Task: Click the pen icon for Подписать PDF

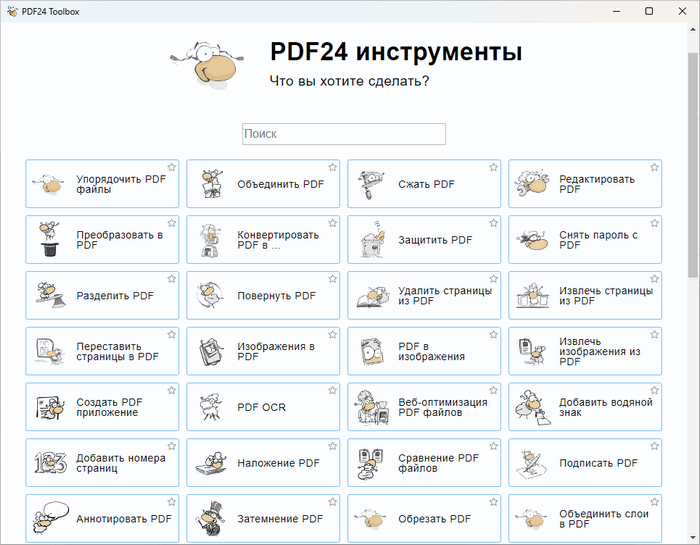Action: (531, 463)
